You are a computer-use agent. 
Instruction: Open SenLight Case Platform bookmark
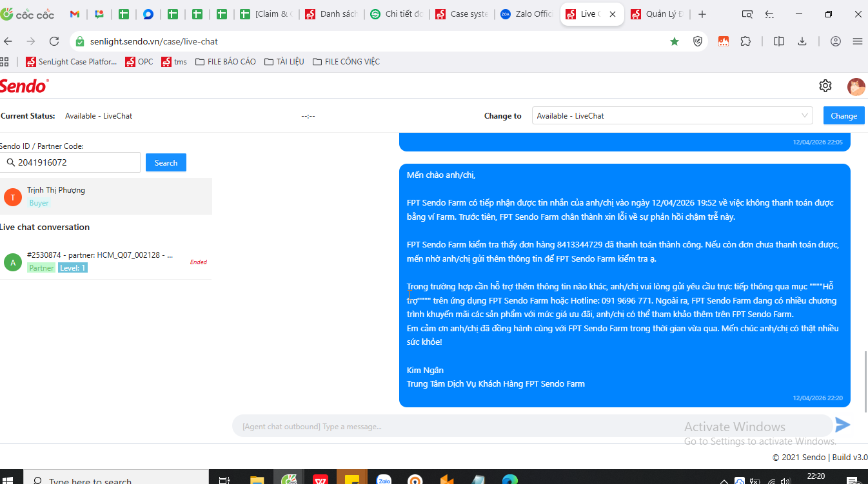coord(72,62)
